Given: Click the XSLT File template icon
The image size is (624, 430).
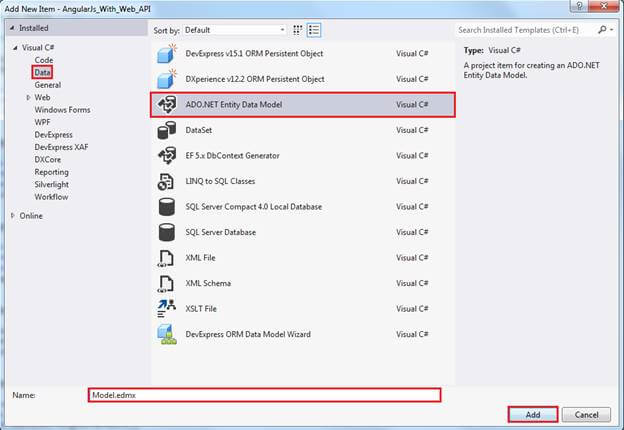Looking at the screenshot, I should point(166,309).
